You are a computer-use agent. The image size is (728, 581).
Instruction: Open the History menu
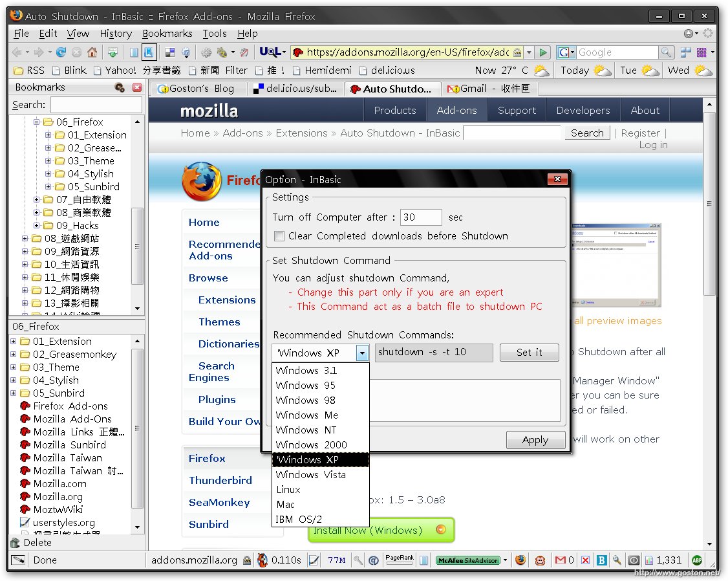pos(116,34)
